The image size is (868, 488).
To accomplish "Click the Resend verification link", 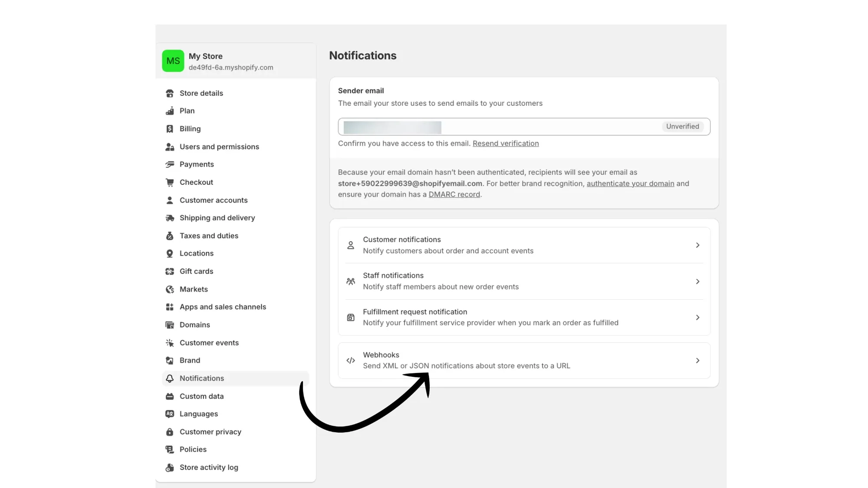I will pos(506,143).
